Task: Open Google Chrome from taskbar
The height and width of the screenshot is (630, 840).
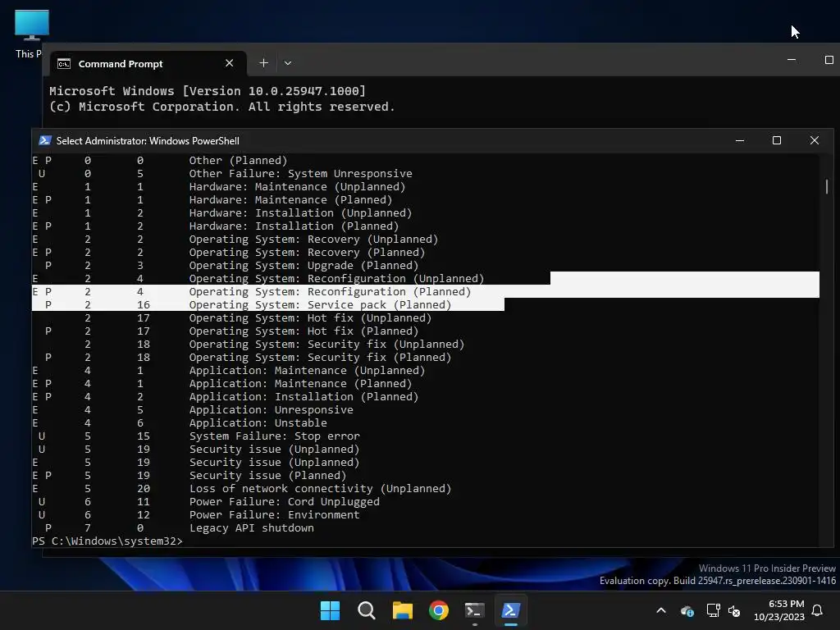Action: coord(439,610)
